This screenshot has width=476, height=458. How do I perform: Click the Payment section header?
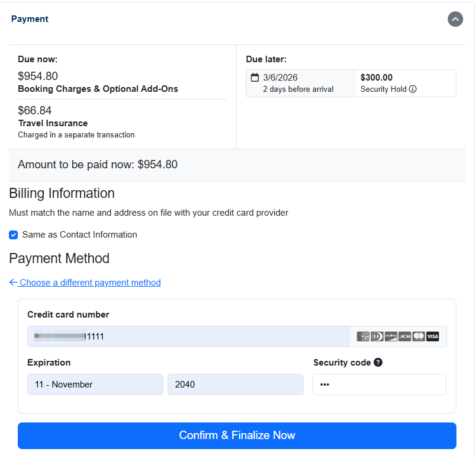[30, 18]
